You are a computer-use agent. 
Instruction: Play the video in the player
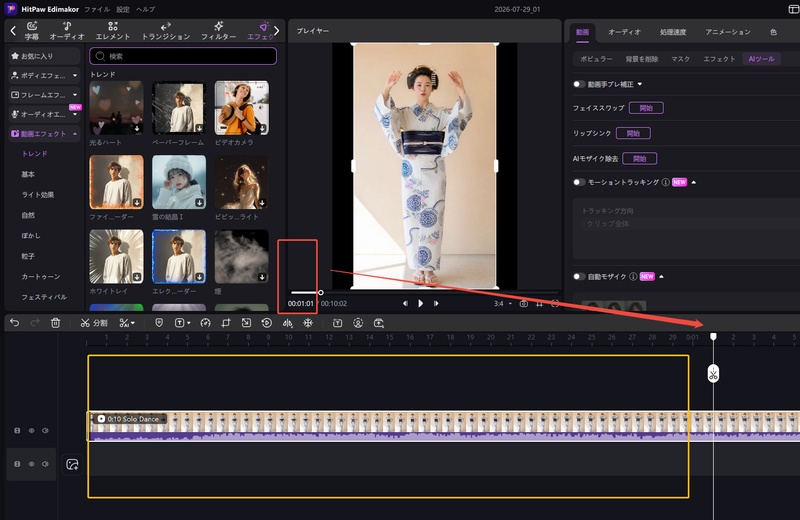[x=420, y=303]
